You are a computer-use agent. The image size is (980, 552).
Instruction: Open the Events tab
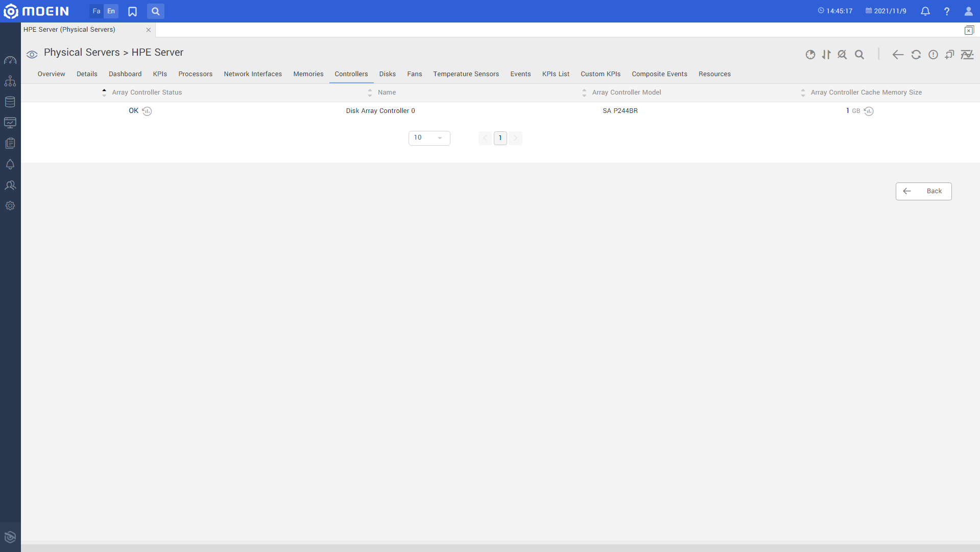click(x=521, y=74)
